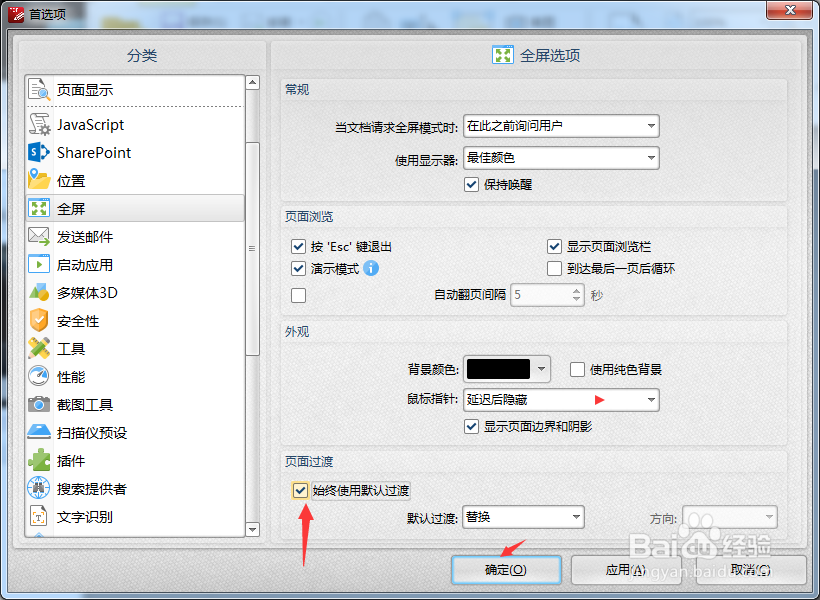The image size is (820, 600).
Task: Toggle 显示页面边界和阴影 checkbox
Action: (x=471, y=426)
